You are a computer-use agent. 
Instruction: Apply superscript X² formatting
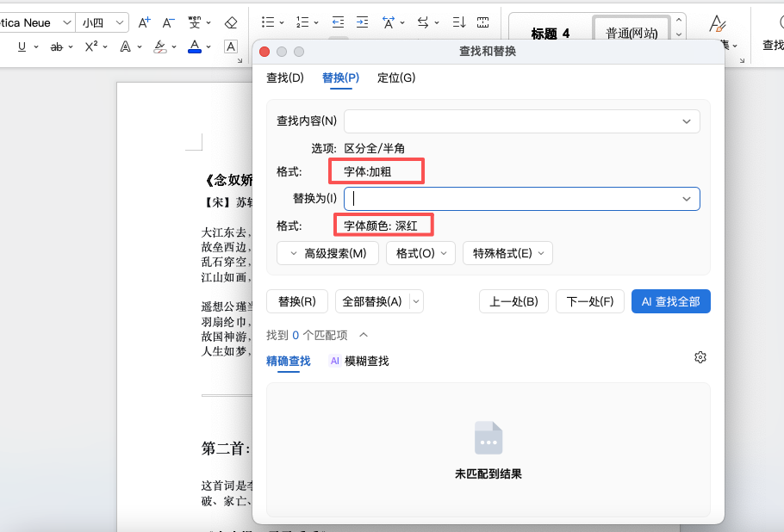[91, 46]
